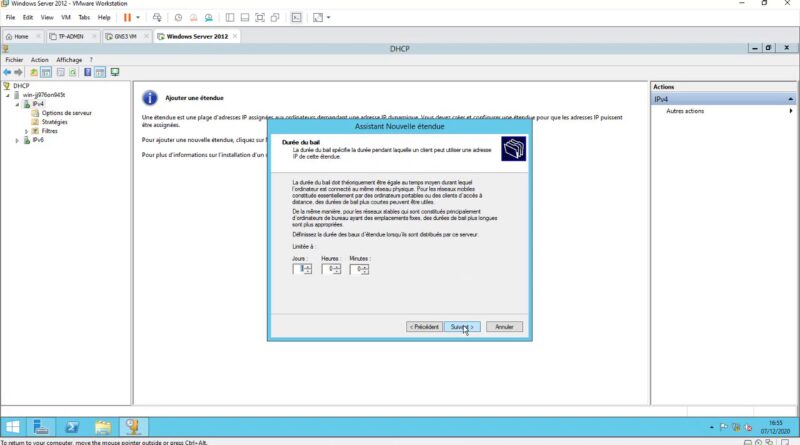Click the take snapshot clock icon
800x445 pixels.
(178, 17)
